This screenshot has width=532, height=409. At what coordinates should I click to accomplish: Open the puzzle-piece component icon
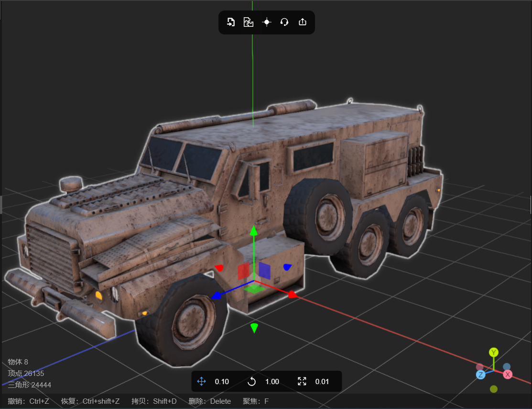249,22
